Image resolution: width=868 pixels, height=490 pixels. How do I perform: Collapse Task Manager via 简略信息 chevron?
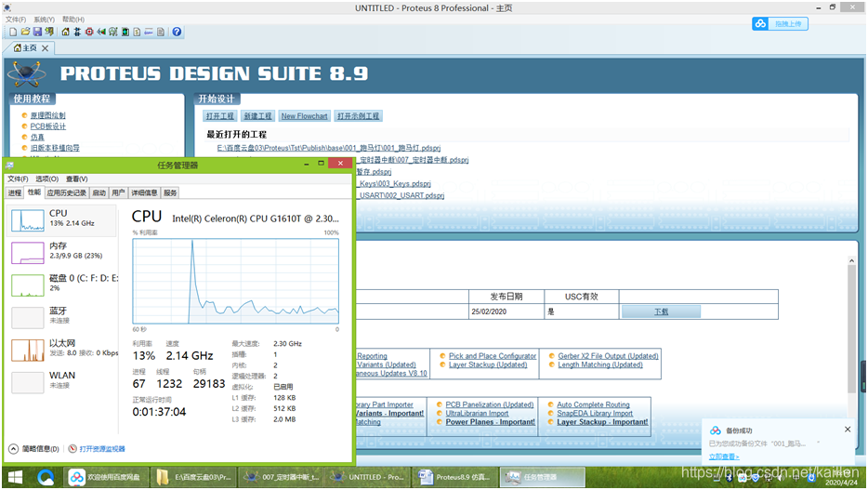pos(13,448)
